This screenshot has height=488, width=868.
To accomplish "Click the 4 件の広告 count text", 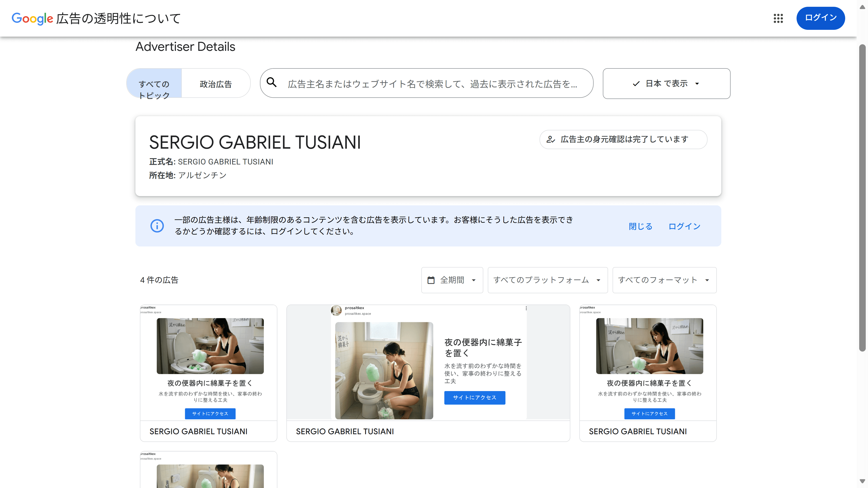I will point(159,280).
